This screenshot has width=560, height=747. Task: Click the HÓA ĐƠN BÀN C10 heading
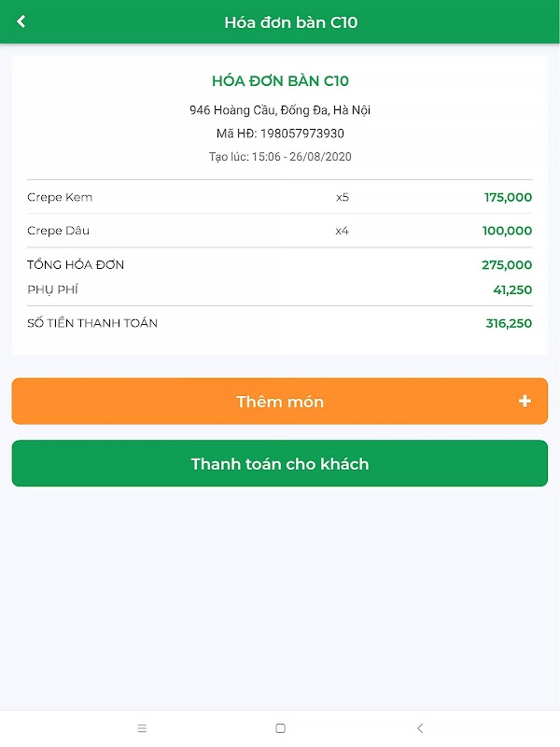coord(280,81)
